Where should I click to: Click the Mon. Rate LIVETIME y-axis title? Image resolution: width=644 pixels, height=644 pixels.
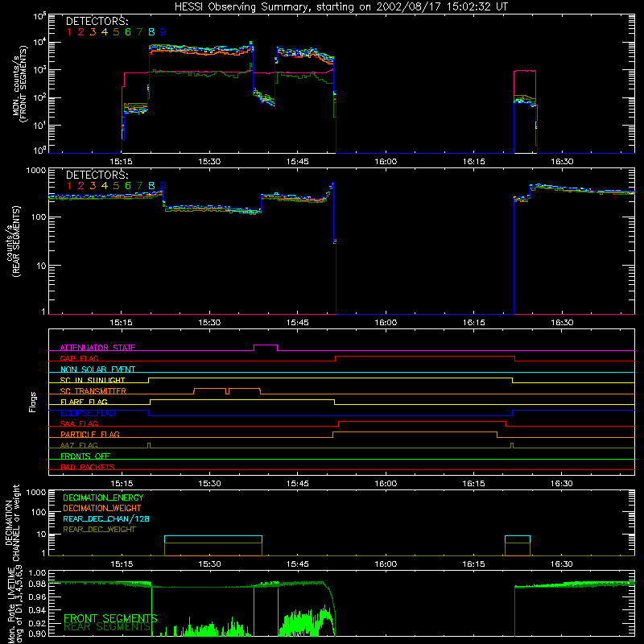(15, 605)
